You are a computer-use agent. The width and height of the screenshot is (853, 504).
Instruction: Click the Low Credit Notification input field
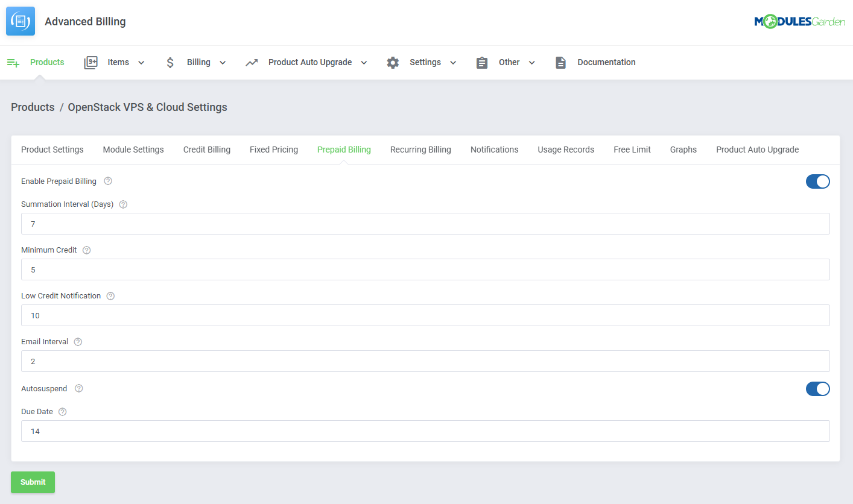(425, 315)
